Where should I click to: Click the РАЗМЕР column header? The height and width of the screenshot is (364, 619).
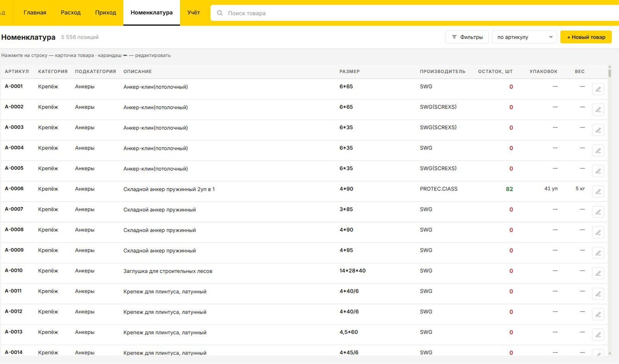(349, 71)
